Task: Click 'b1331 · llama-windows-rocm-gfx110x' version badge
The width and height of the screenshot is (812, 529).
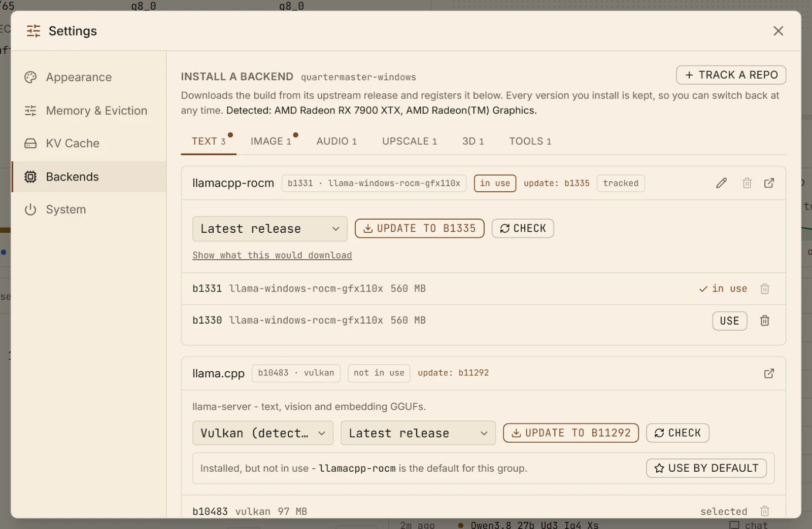Action: (374, 183)
